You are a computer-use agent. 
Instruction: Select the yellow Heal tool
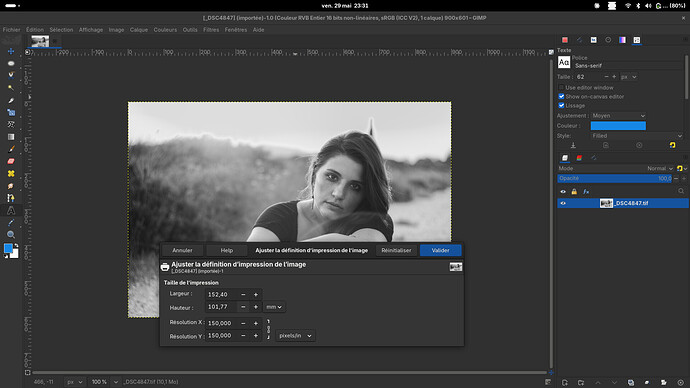click(x=11, y=174)
